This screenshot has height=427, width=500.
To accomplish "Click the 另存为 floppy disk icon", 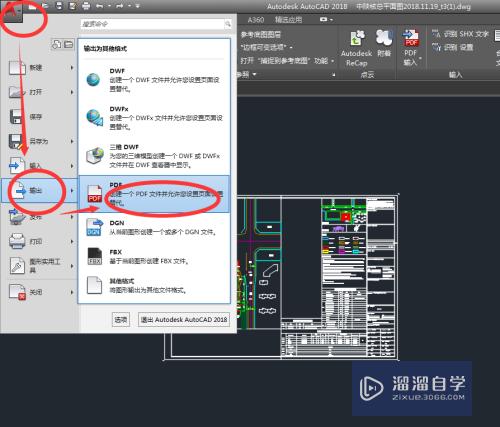I will point(16,142).
